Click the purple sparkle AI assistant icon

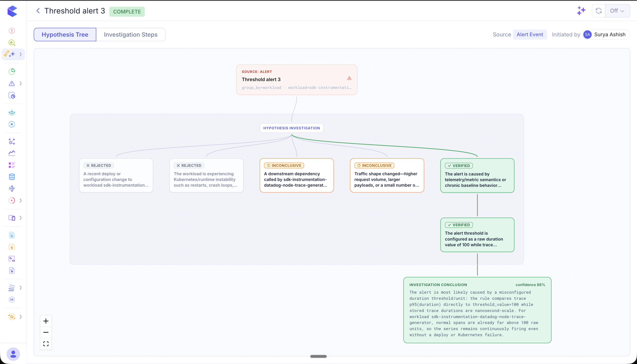(581, 11)
